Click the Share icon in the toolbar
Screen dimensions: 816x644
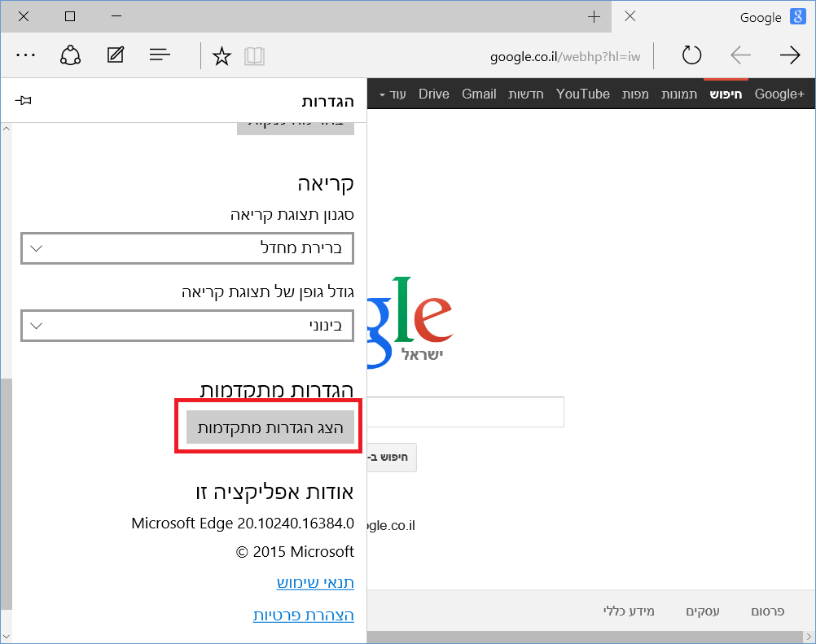pyautogui.click(x=69, y=55)
